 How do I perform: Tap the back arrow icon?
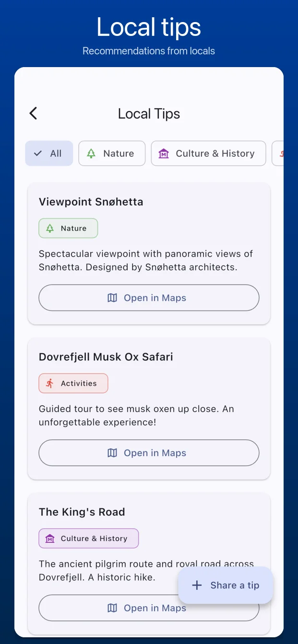point(33,114)
